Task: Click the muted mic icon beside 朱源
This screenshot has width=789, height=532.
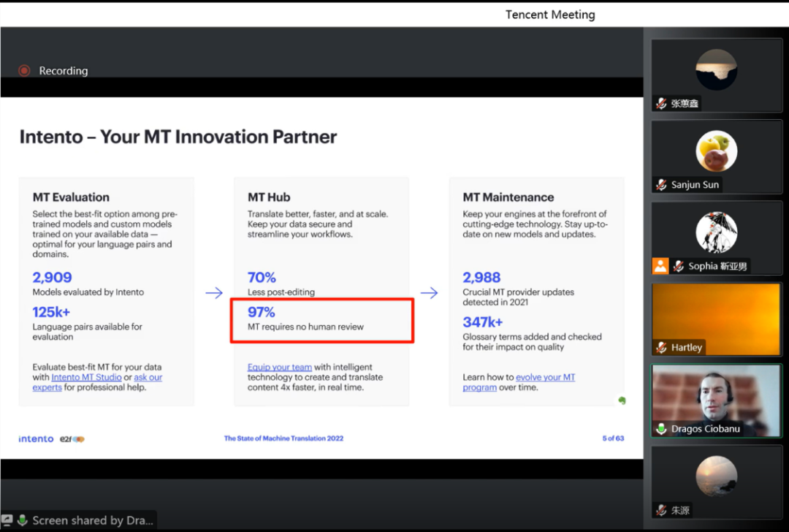Action: 661,510
